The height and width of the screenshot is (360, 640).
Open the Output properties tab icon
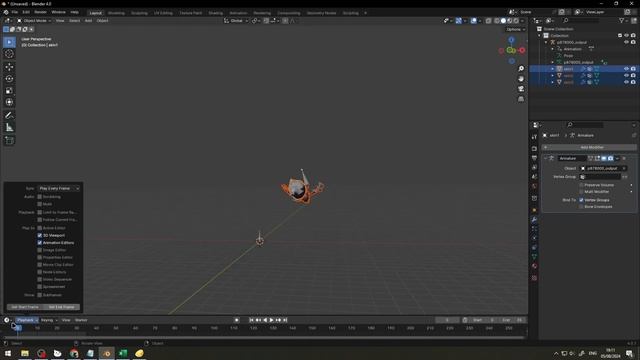(534, 158)
